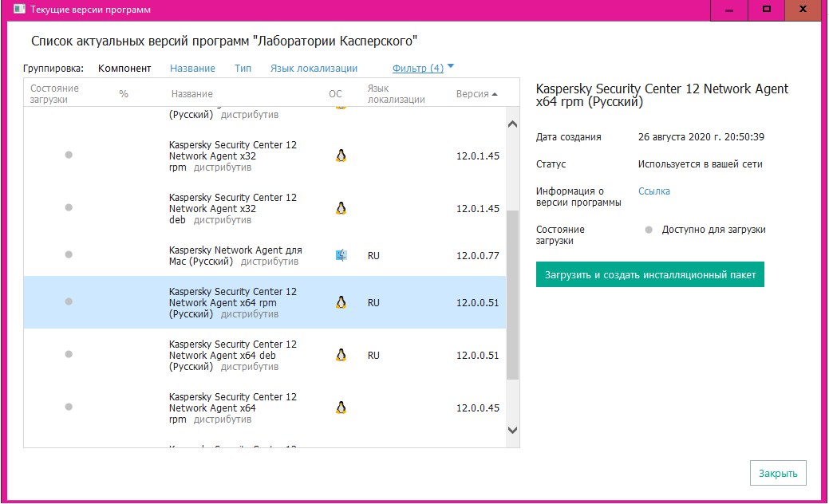Click the Язык локализации column header in the table
This screenshot has height=504, width=829.
pos(396,94)
